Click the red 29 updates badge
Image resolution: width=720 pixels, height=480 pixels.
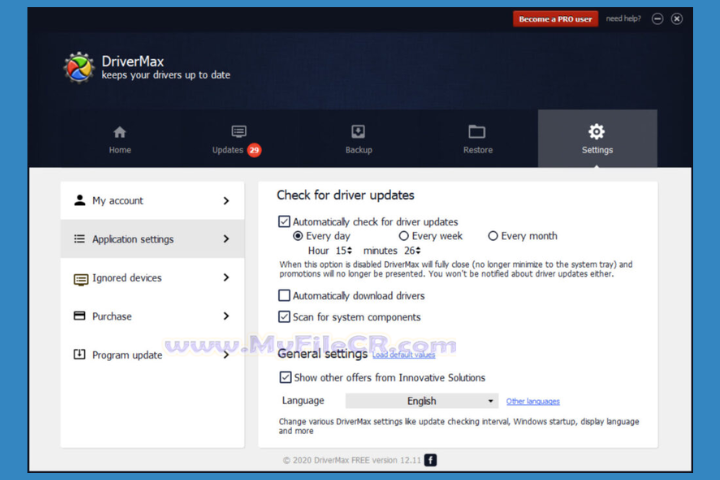pos(254,150)
